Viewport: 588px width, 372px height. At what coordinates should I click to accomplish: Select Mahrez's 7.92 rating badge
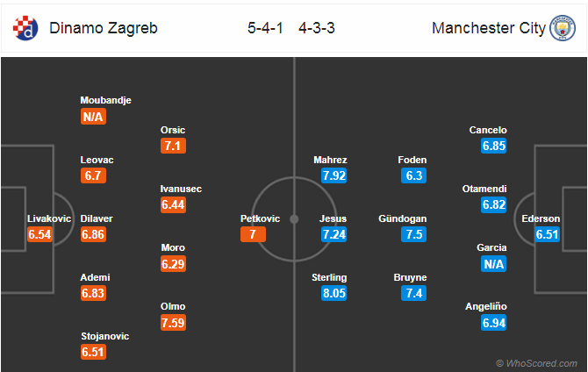pyautogui.click(x=333, y=175)
